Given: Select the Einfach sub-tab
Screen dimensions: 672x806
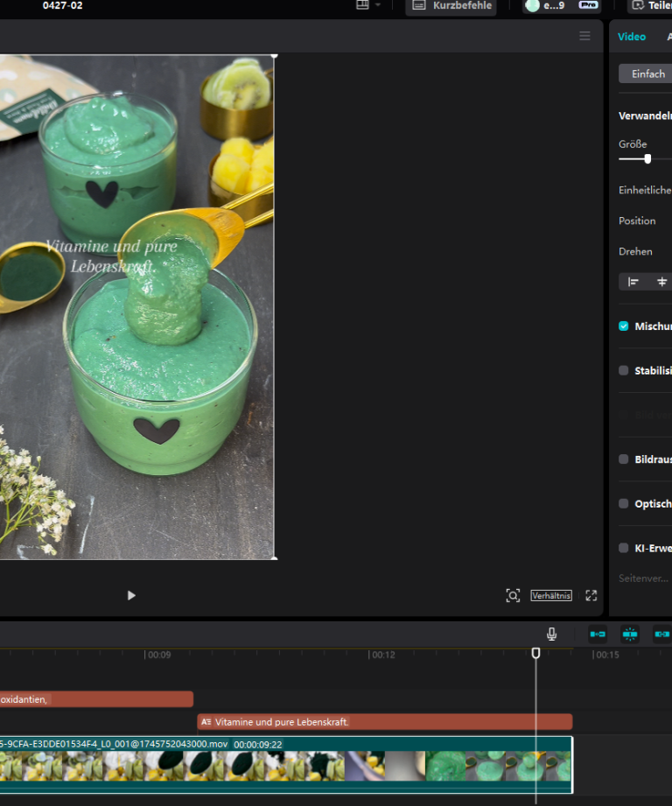Looking at the screenshot, I should [x=648, y=74].
